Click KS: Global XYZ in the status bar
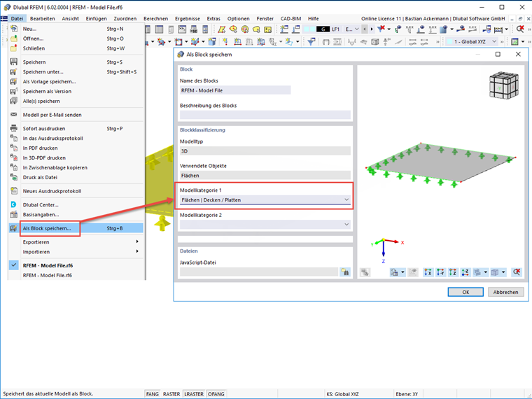The image size is (532, 399). (x=342, y=394)
